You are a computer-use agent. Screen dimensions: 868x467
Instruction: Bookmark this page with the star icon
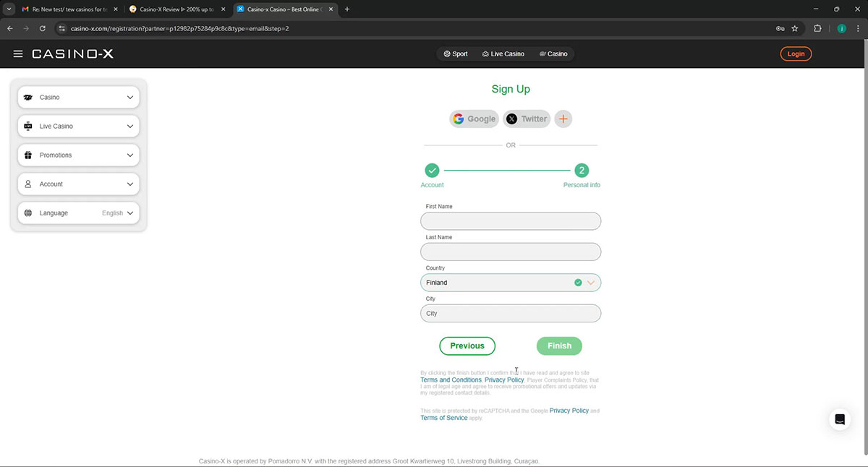[795, 28]
